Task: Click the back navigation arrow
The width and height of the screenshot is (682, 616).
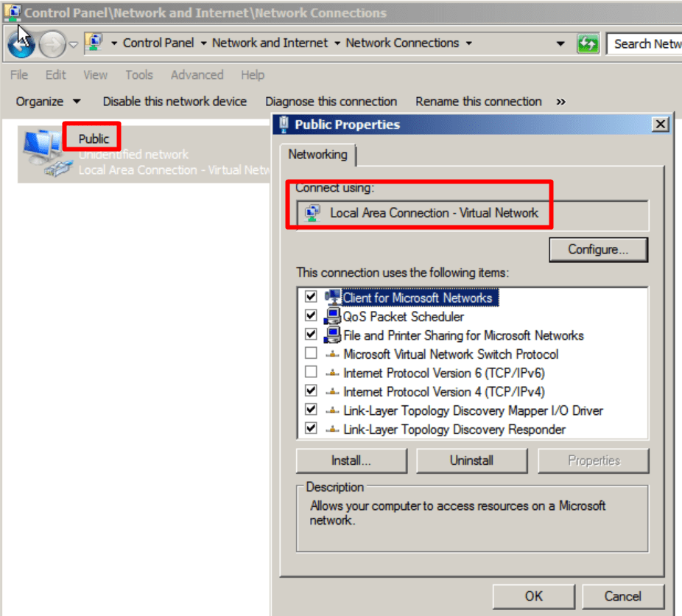Action: tap(21, 43)
